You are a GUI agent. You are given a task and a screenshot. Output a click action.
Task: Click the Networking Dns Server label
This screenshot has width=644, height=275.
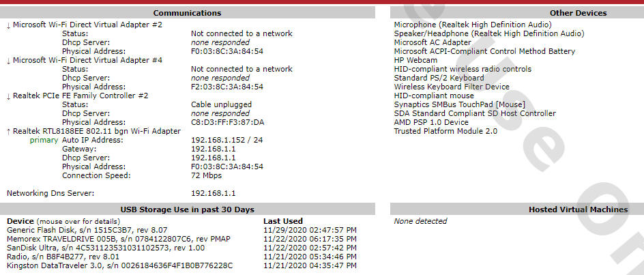tap(50, 193)
